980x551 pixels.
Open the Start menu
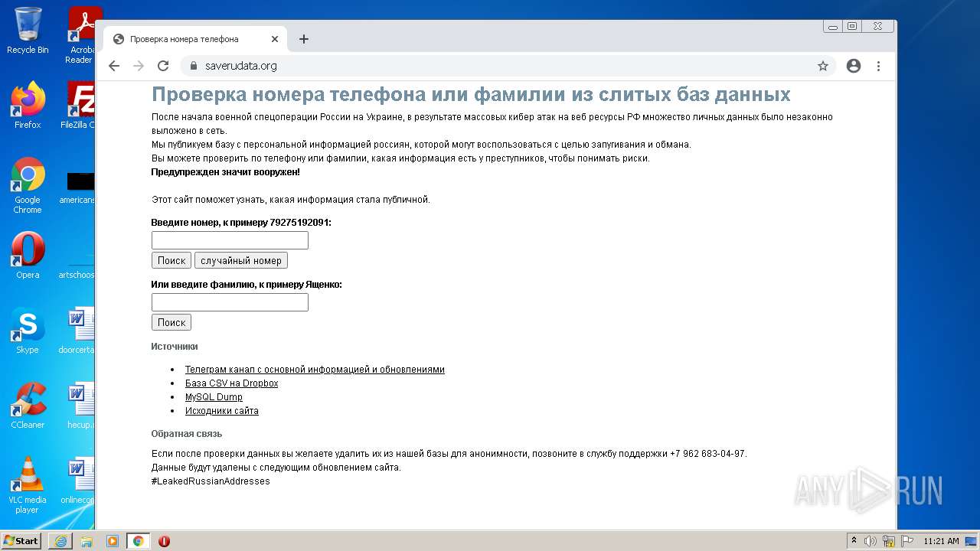pyautogui.click(x=21, y=541)
